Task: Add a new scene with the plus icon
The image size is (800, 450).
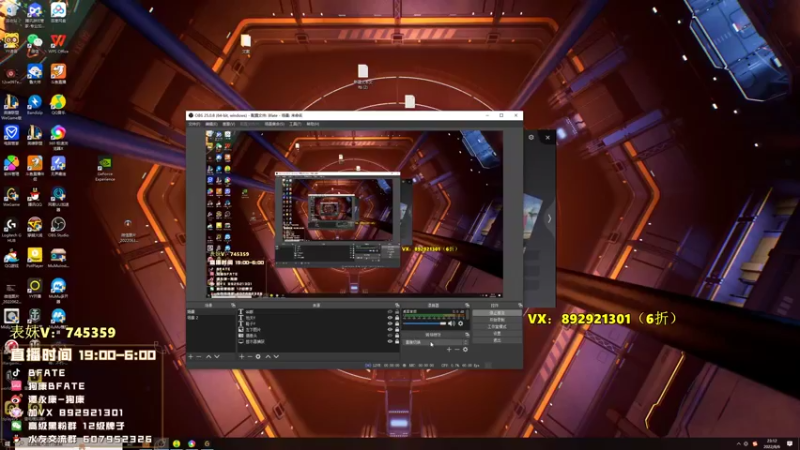Action: coord(190,357)
